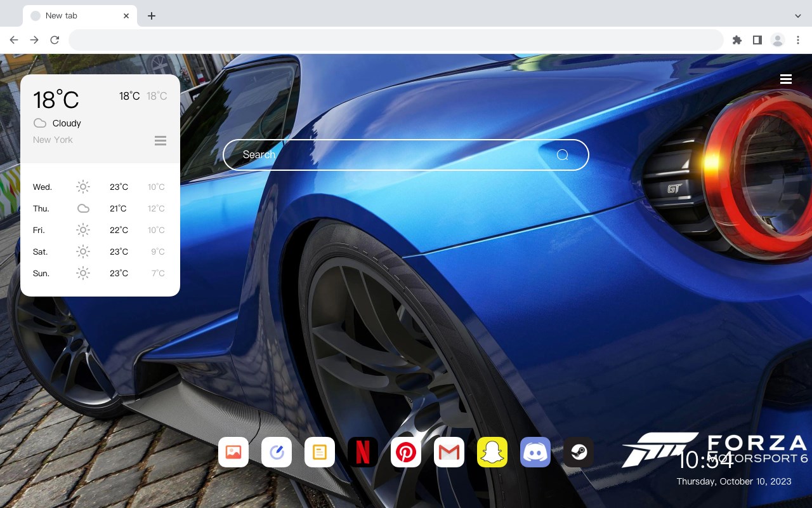Click the Saturday sunny forecast icon

83,251
